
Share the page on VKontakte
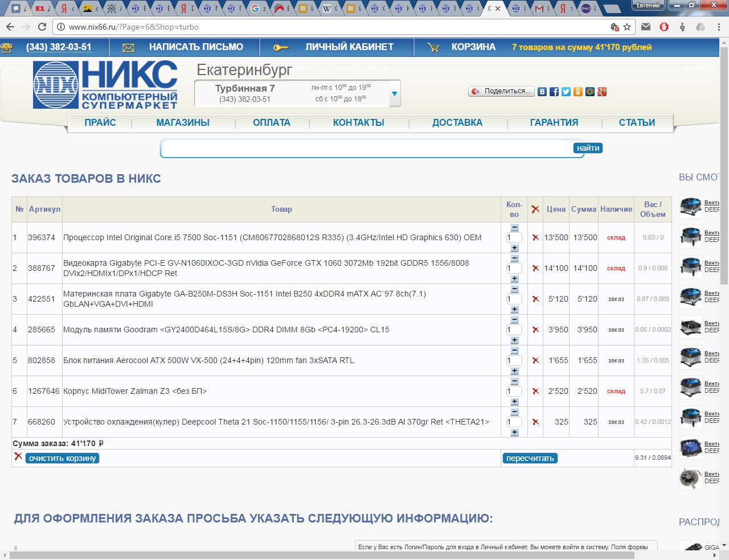click(x=542, y=92)
